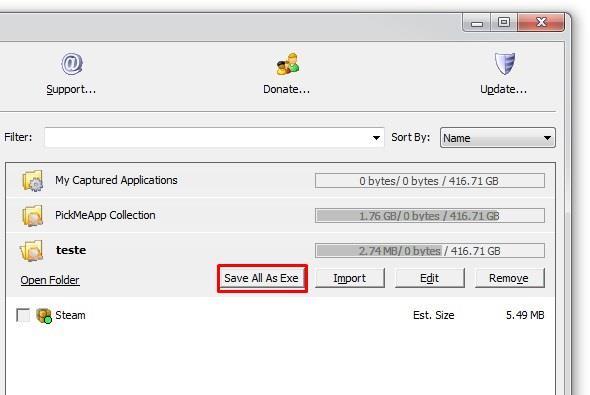
Task: Open the Sort By Name dropdown
Action: tap(497, 138)
